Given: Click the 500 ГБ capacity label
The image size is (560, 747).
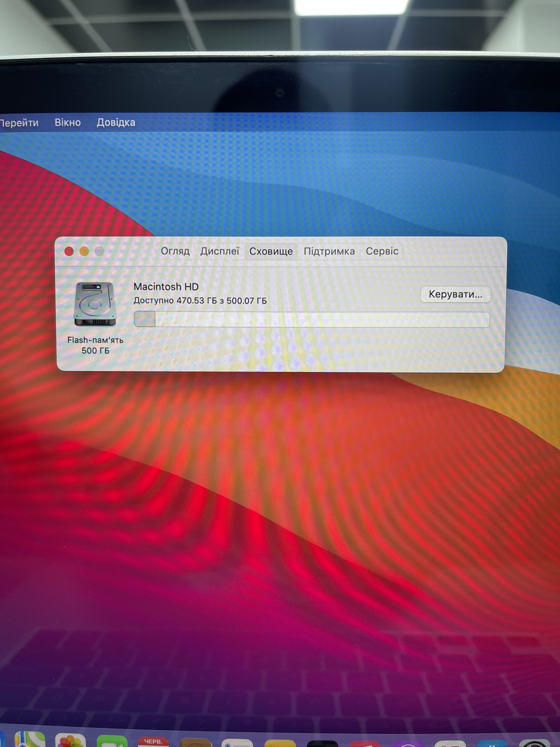Looking at the screenshot, I should (x=96, y=350).
